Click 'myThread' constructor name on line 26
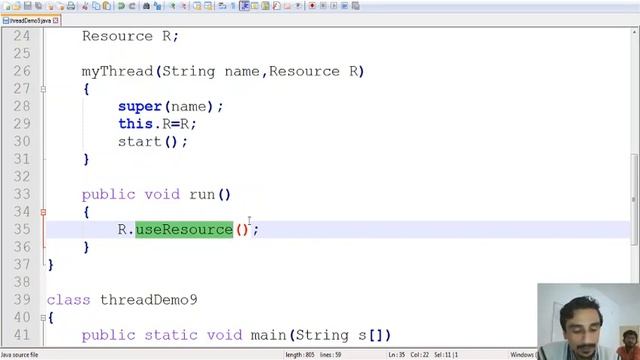The image size is (640, 360). click(x=117, y=71)
